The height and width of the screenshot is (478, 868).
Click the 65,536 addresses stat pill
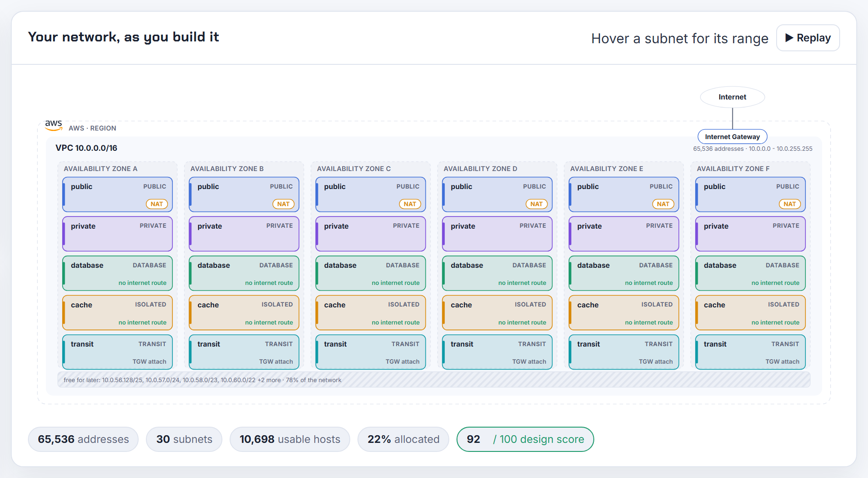(83, 439)
